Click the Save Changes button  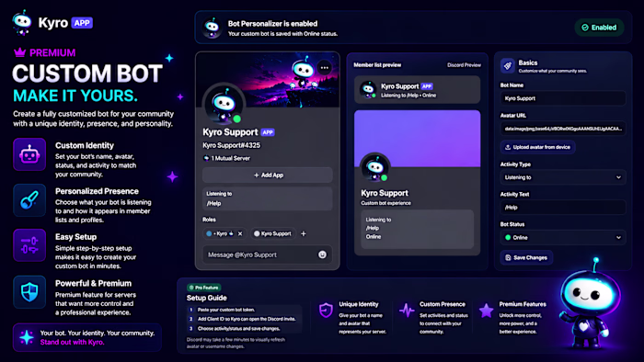point(526,257)
